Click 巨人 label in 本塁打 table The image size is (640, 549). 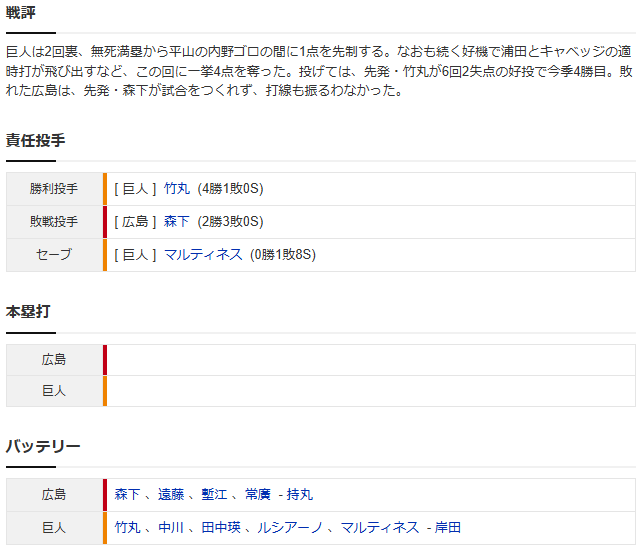click(54, 391)
